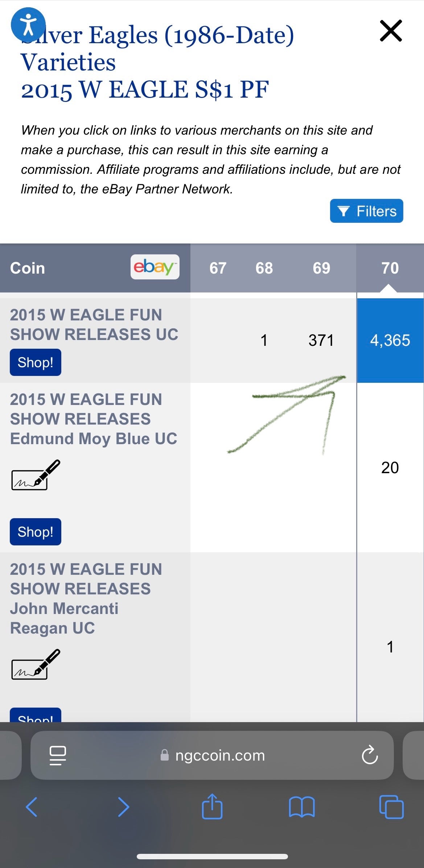
Task: Select the grade 69 column header
Action: (x=321, y=268)
